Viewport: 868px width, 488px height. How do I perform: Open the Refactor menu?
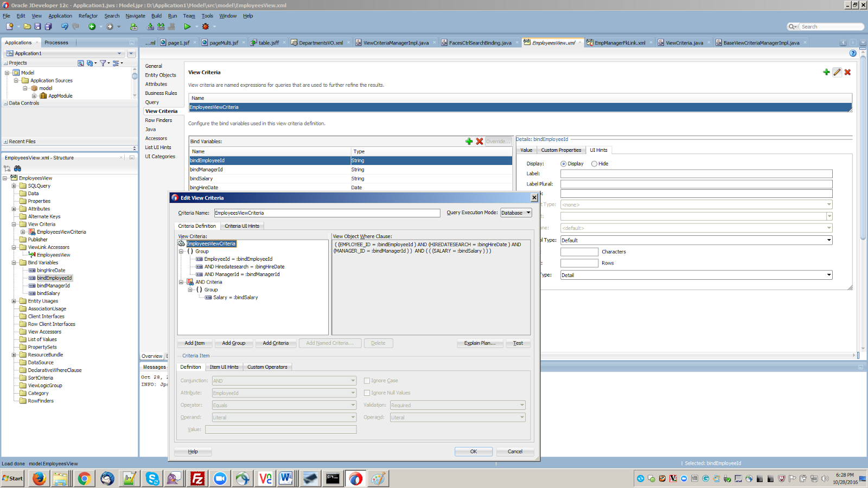tap(88, 16)
